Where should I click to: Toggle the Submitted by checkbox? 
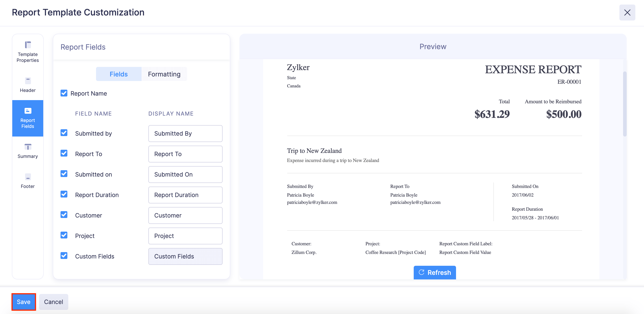[64, 133]
